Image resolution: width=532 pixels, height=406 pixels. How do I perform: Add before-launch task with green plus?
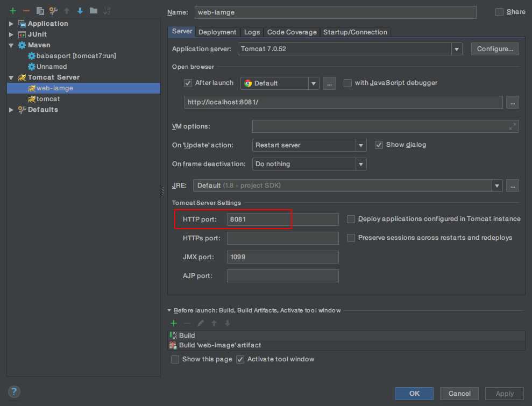[x=174, y=323]
